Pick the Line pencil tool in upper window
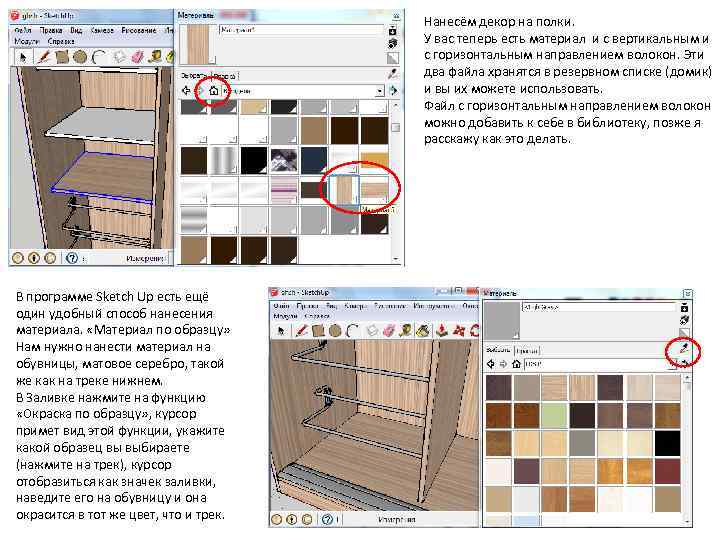720x540 pixels. pos(44,57)
